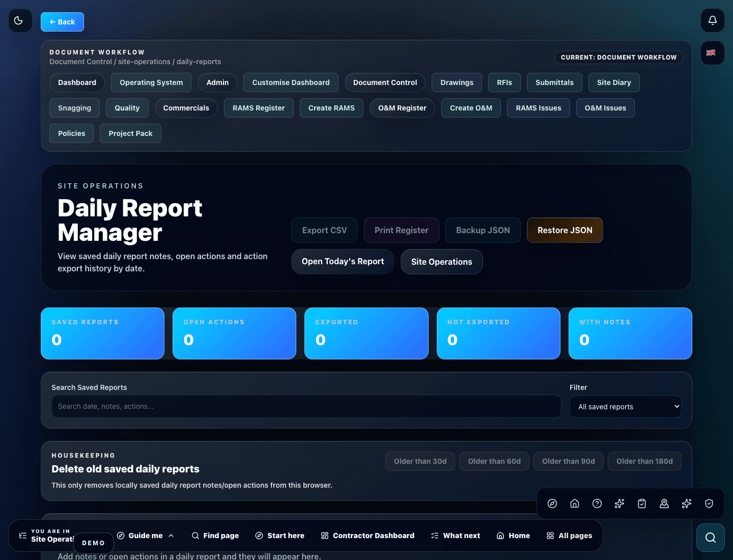Delete reports older than 60d
The height and width of the screenshot is (560, 733).
494,461
